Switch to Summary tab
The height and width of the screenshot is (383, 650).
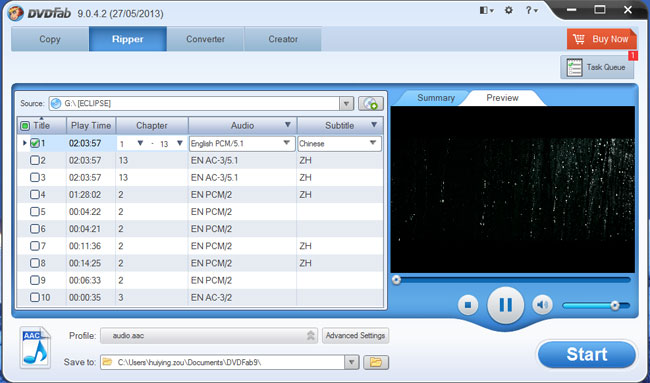coord(436,98)
